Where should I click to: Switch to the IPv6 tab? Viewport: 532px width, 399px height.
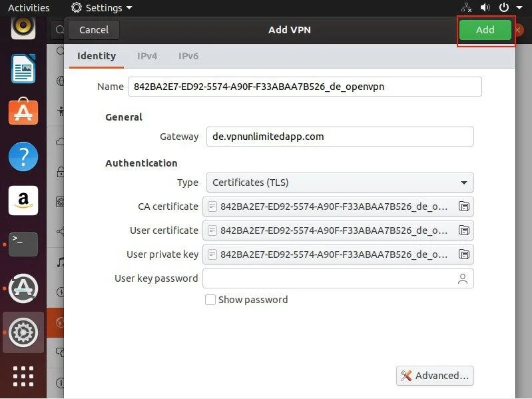click(188, 56)
